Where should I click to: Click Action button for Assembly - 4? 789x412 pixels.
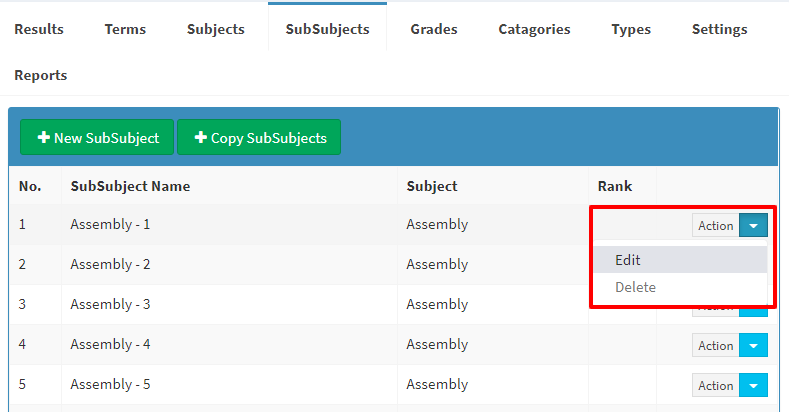pyautogui.click(x=715, y=346)
